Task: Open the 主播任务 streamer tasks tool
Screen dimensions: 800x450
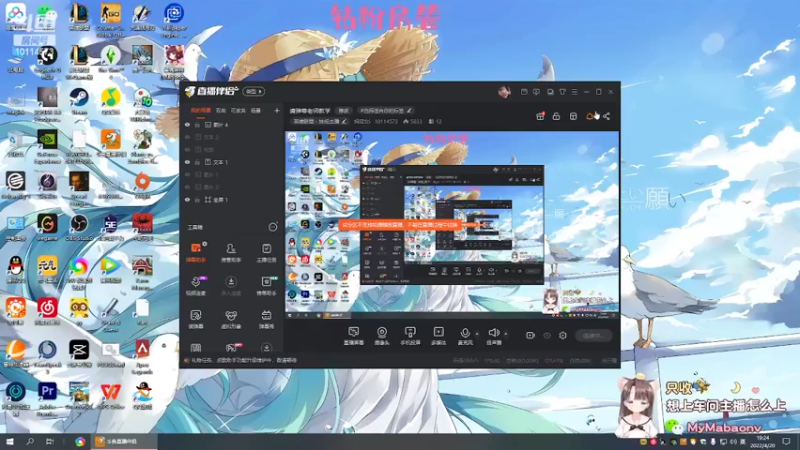Action: pos(266,253)
